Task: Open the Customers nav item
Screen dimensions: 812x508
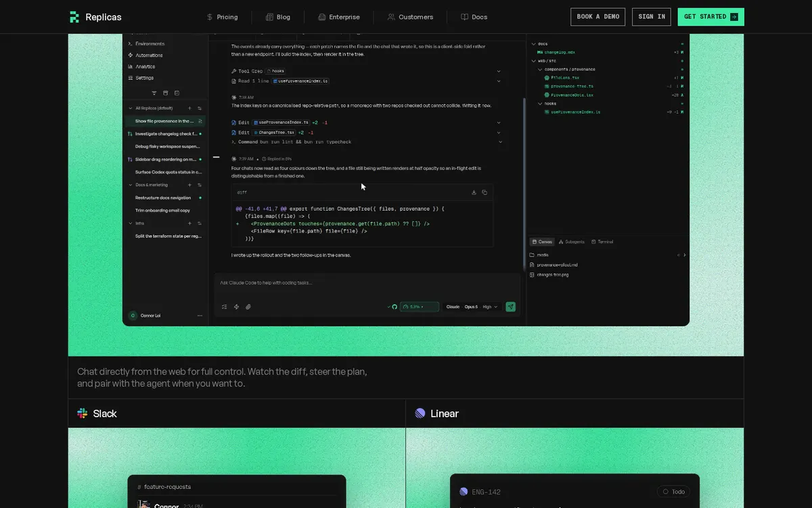Action: [x=410, y=17]
